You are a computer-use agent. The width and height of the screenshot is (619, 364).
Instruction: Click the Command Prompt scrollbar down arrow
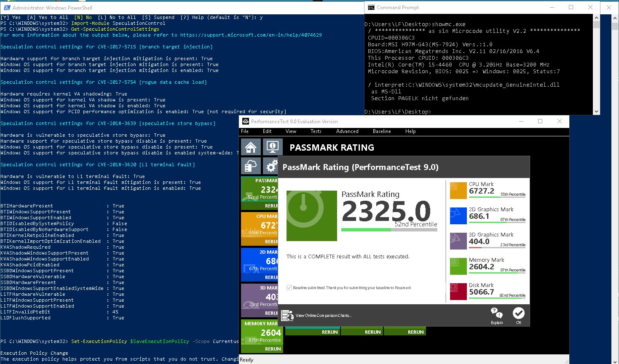pos(596,112)
